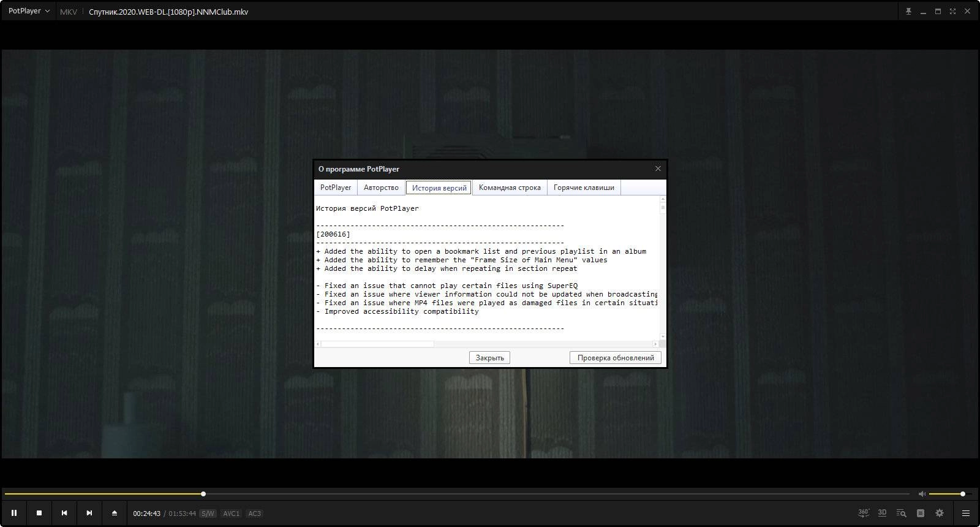Click the vertical scrollbar up arrow
The width and height of the screenshot is (980, 527).
pos(663,199)
